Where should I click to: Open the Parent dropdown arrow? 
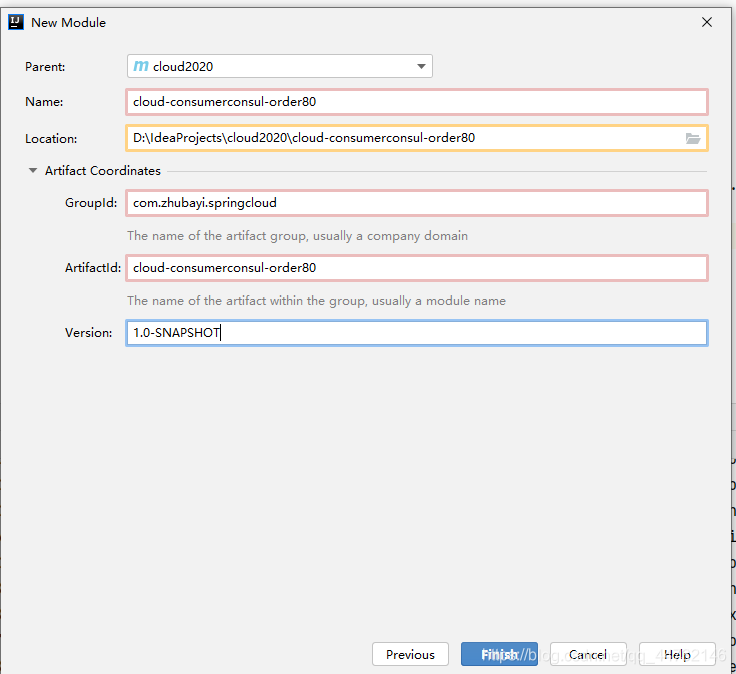pos(421,66)
